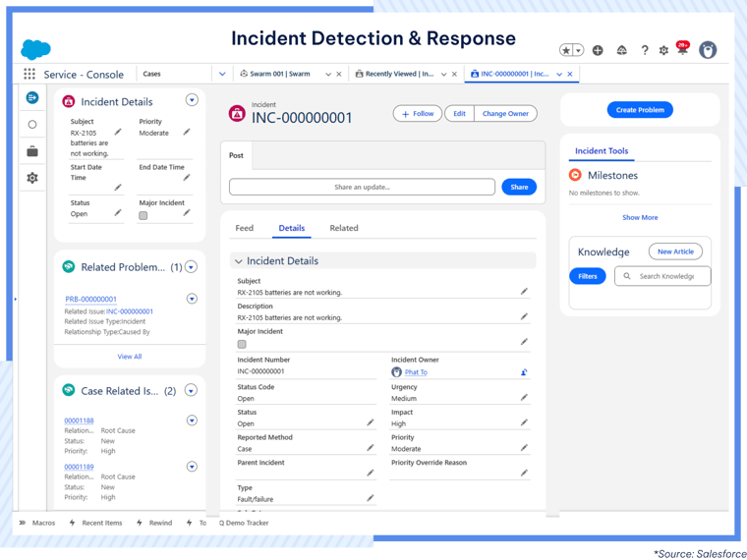Image resolution: width=747 pixels, height=560 pixels.
Task: Click the Follow button
Action: tap(418, 114)
